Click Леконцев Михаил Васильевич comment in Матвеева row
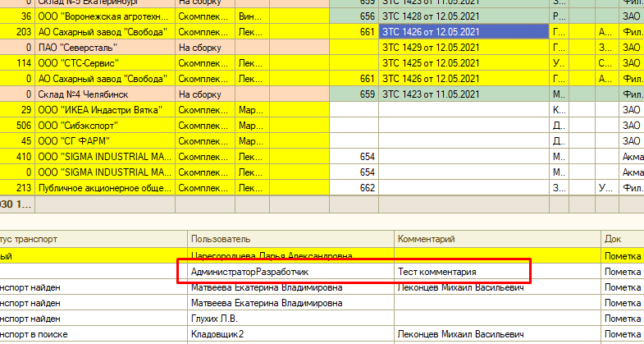This screenshot has width=644, height=344. (x=497, y=287)
